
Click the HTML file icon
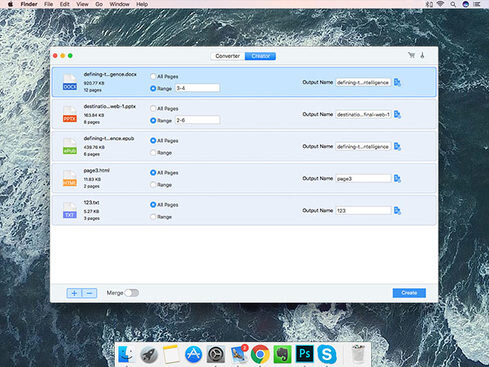(70, 178)
